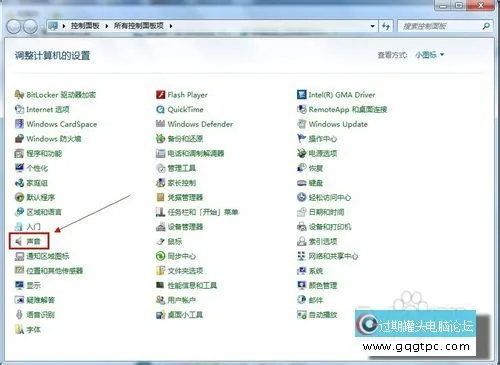Click the 程序和功能 icon
This screenshot has width=500, height=365.
pos(19,153)
